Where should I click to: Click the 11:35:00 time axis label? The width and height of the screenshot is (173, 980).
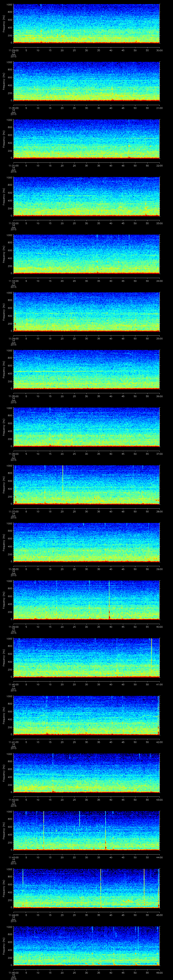(13, 396)
